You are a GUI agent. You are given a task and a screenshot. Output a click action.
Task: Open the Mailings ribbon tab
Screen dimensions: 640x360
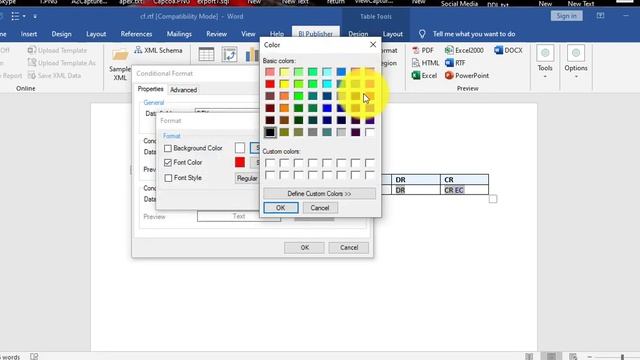tap(179, 34)
